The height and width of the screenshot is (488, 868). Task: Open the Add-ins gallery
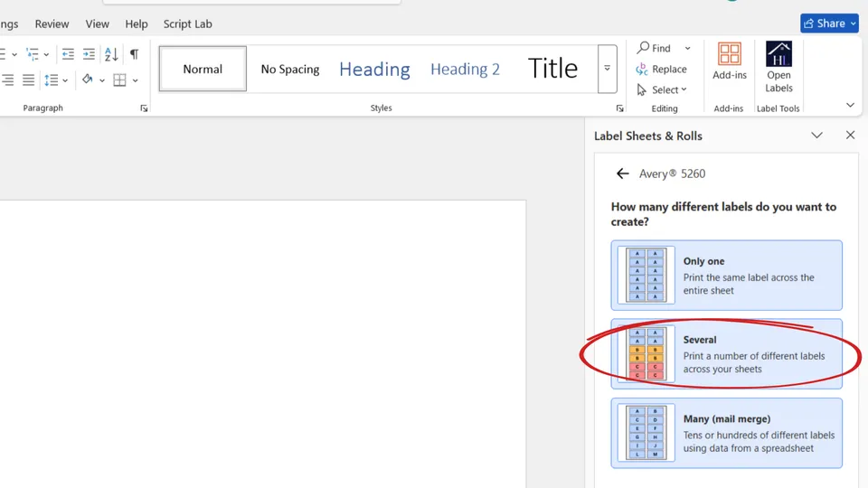tap(729, 61)
